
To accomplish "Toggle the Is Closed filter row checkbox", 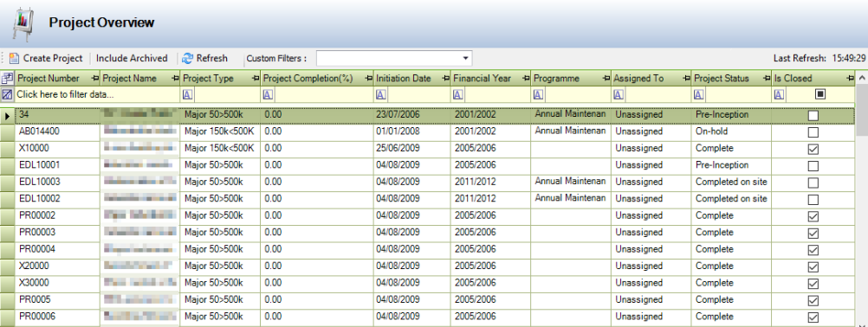I will tap(820, 94).
